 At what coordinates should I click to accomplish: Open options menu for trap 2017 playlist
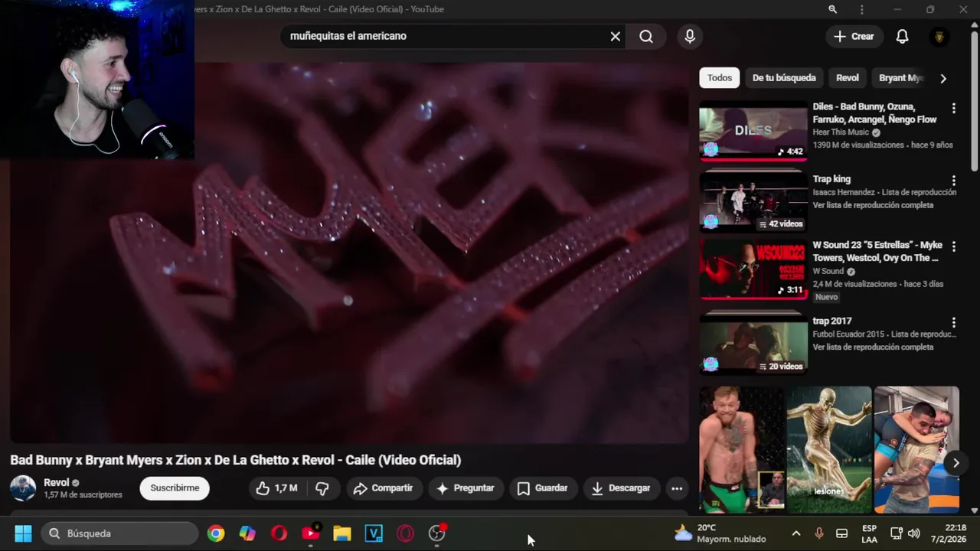coord(953,323)
